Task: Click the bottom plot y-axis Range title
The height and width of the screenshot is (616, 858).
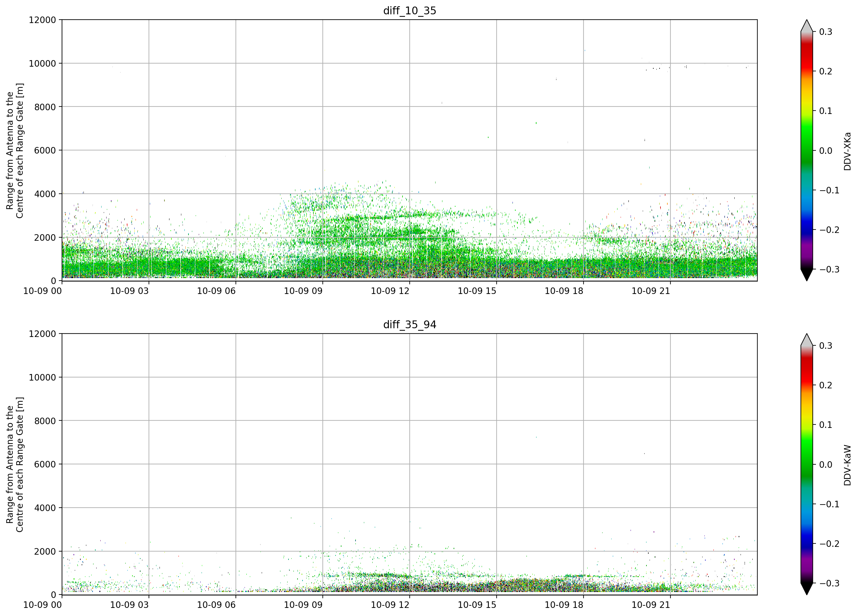Action: [15, 464]
